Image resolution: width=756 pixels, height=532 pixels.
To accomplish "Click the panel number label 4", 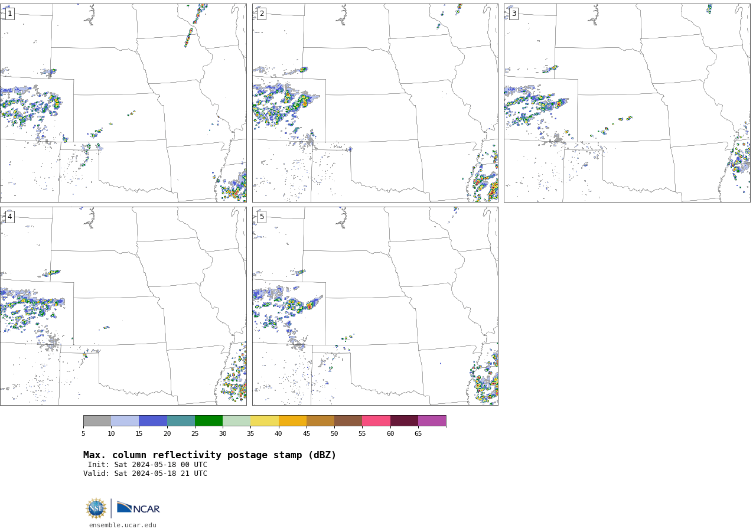I will click(9, 217).
